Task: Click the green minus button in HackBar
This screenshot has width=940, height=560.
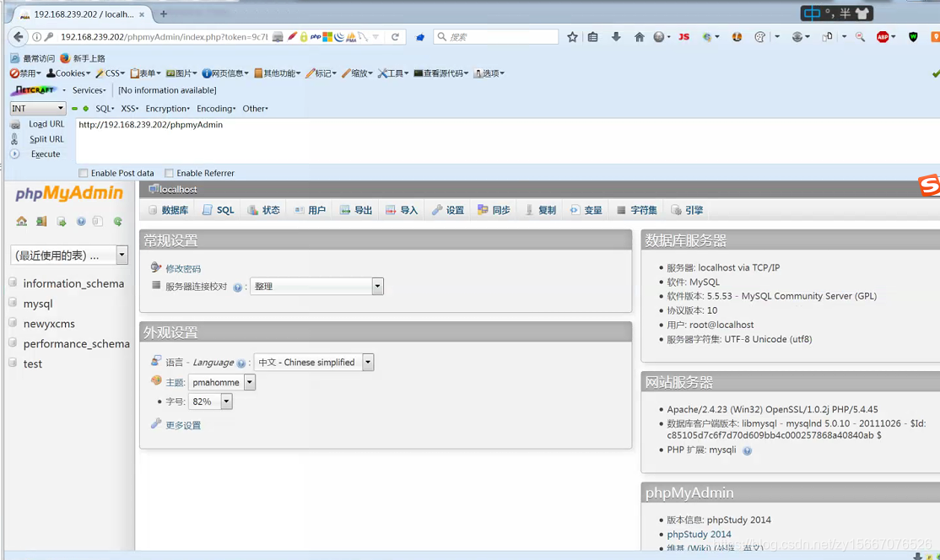Action: [74, 109]
